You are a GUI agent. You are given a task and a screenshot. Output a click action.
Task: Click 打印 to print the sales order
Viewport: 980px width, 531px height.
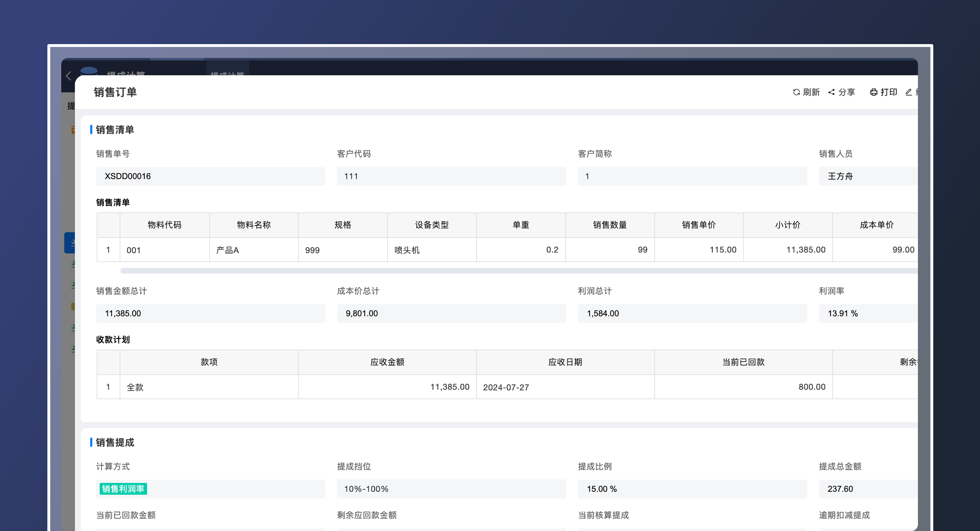[883, 92]
